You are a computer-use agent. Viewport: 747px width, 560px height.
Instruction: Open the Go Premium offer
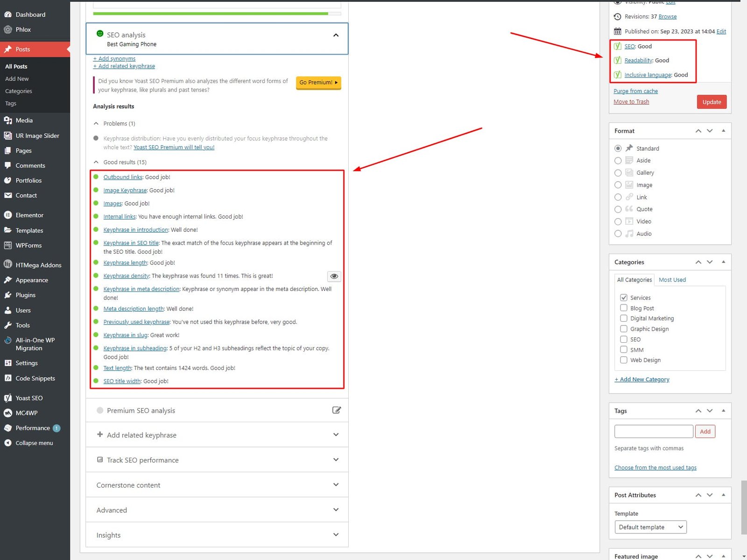(318, 83)
